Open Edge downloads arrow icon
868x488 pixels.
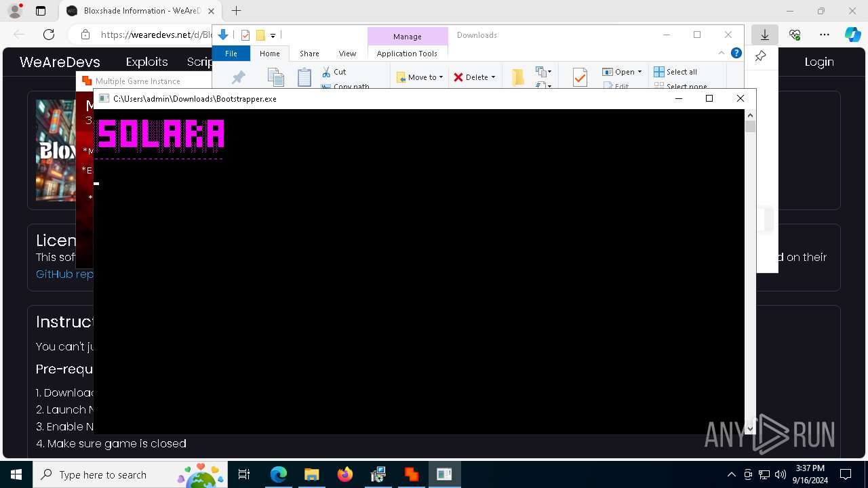(x=765, y=35)
